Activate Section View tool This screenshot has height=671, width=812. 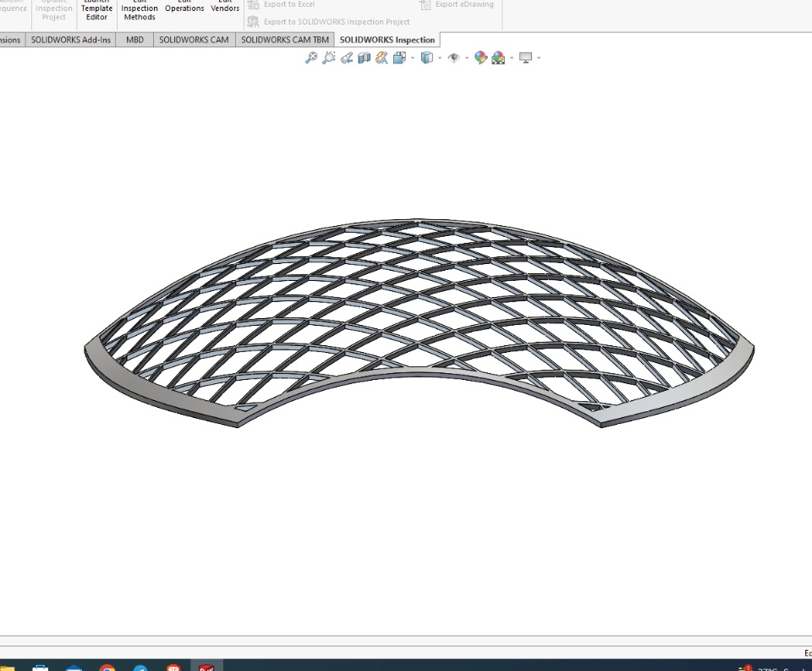pyautogui.click(x=364, y=58)
